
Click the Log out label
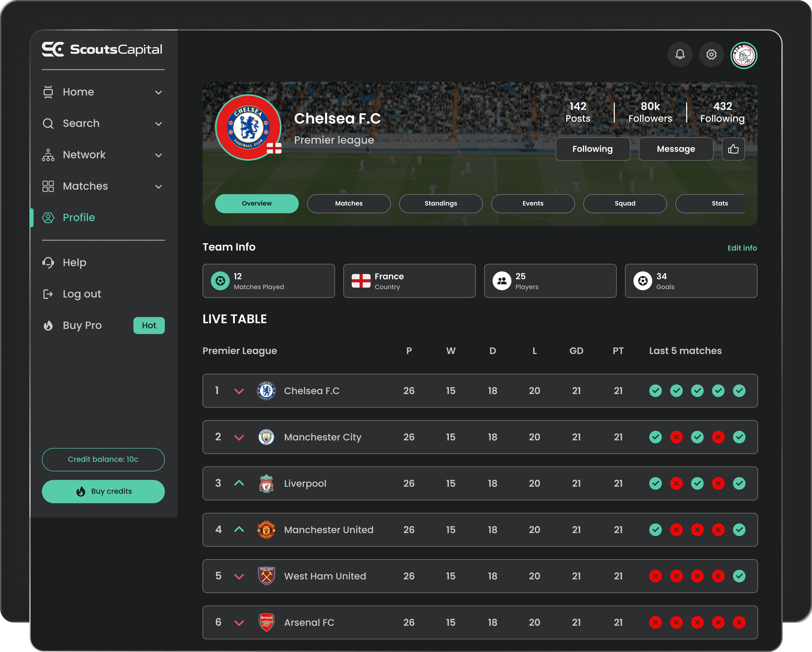[82, 294]
